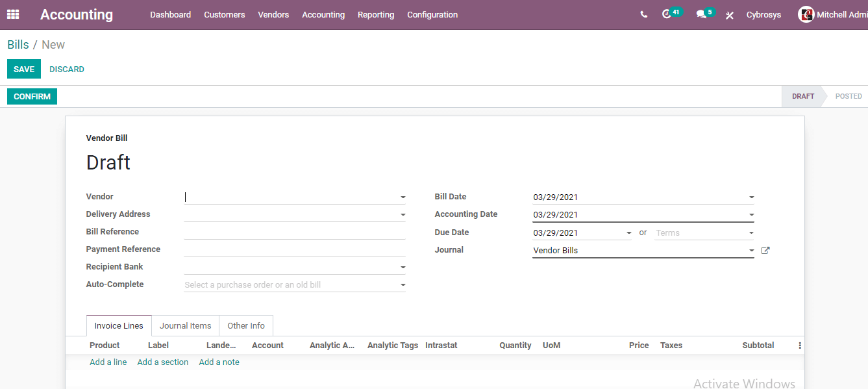Focus the Bill Reference input field
The image size is (868, 389).
[295, 232]
